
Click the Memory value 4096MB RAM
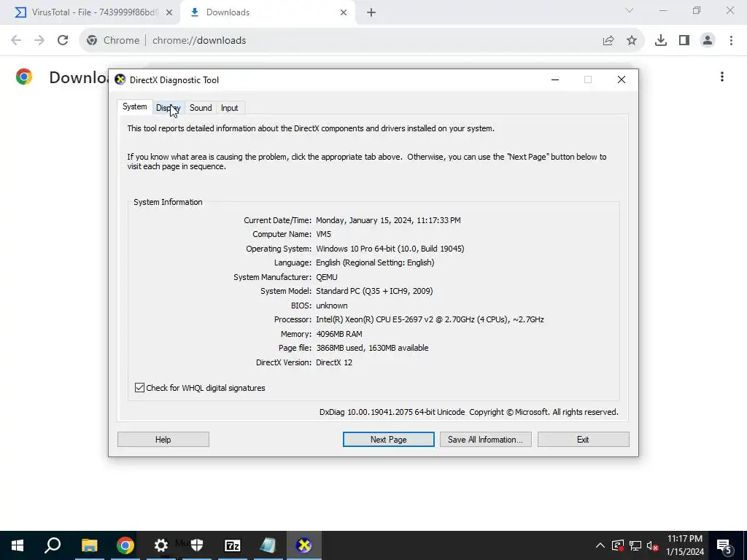coord(339,334)
